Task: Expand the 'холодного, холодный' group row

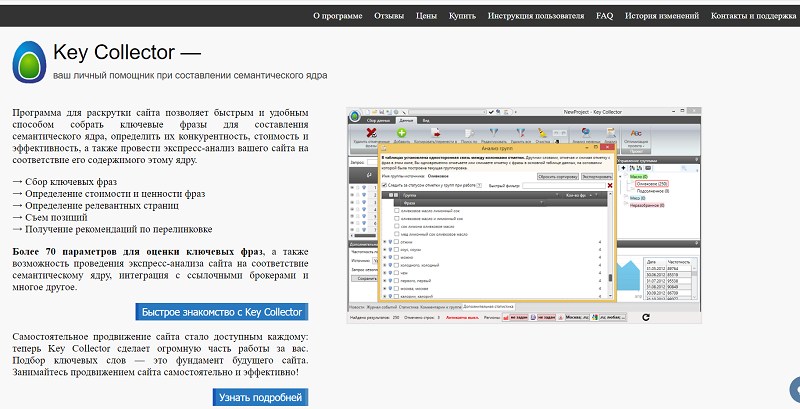Action: 385,265
